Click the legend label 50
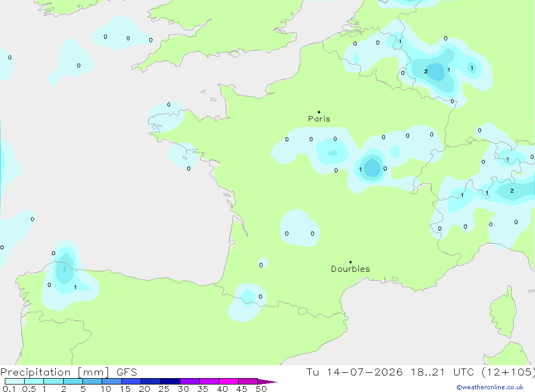The width and height of the screenshot is (535, 392). click(261, 389)
